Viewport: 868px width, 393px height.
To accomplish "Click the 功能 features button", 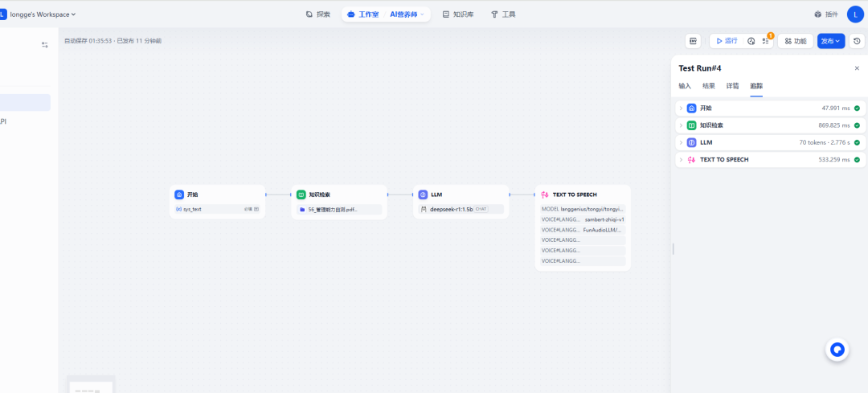I will 796,41.
